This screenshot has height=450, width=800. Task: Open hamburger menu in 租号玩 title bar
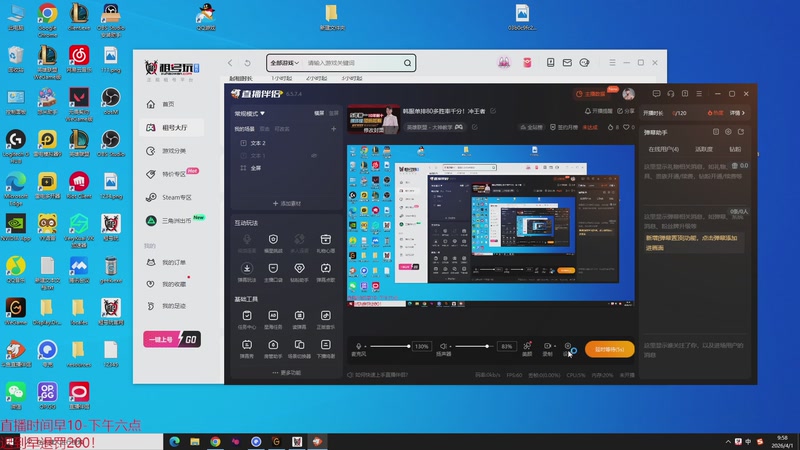(x=612, y=62)
